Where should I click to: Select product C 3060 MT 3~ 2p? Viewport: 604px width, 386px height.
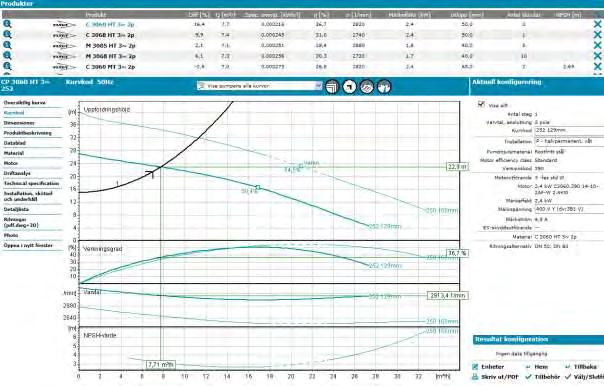110,67
